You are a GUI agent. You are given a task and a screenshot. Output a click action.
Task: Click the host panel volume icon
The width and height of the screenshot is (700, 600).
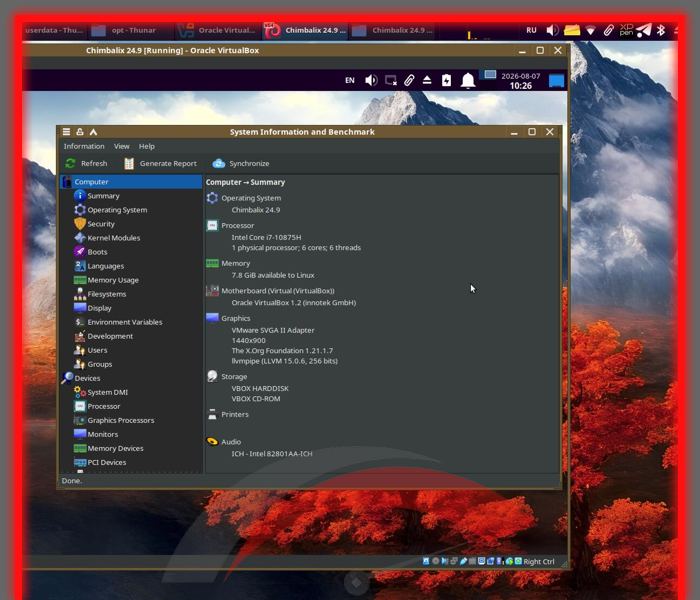pyautogui.click(x=552, y=30)
